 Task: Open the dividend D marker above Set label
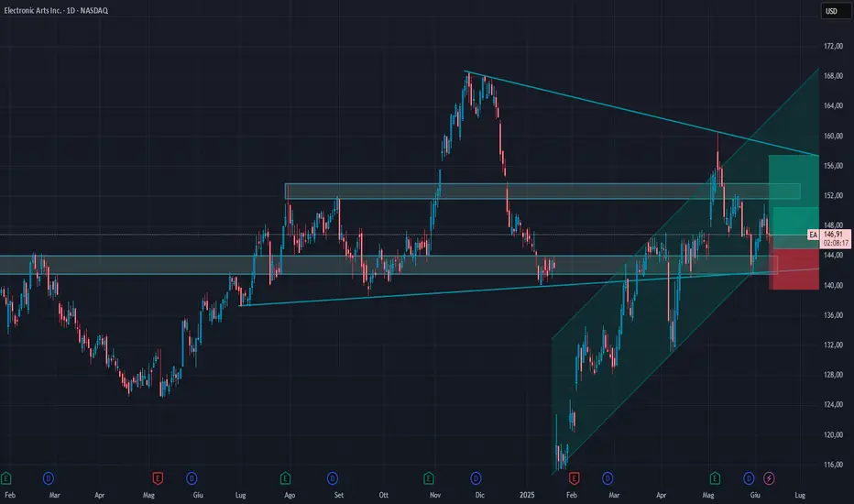[x=333, y=478]
